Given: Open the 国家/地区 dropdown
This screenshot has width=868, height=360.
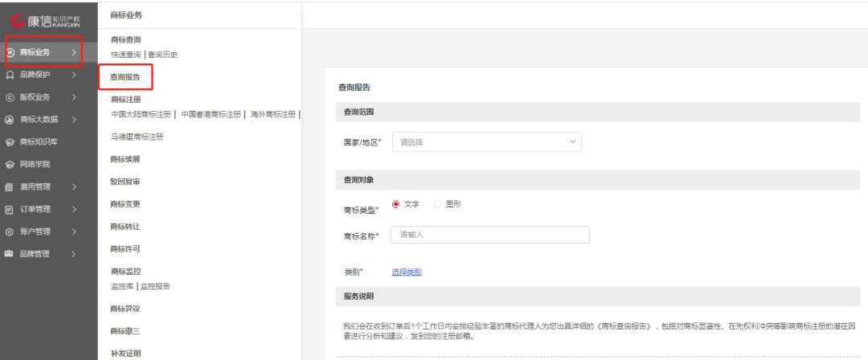Looking at the screenshot, I should pos(485,142).
